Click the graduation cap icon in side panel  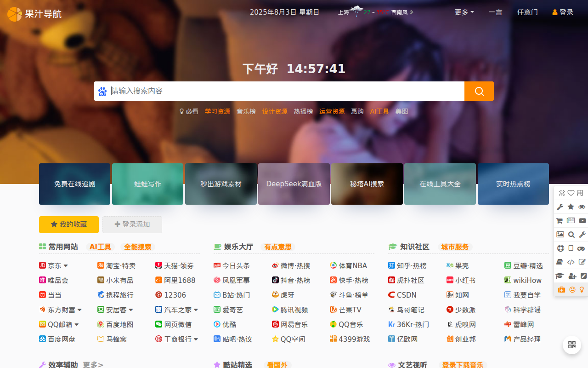tap(560, 276)
